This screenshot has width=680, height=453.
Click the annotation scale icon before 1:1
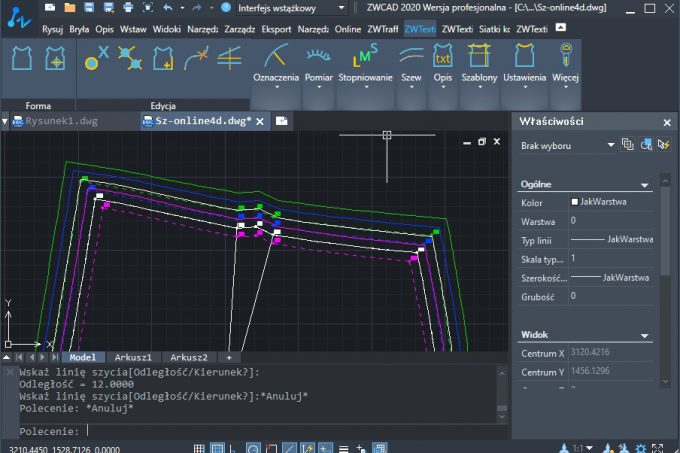(564, 448)
